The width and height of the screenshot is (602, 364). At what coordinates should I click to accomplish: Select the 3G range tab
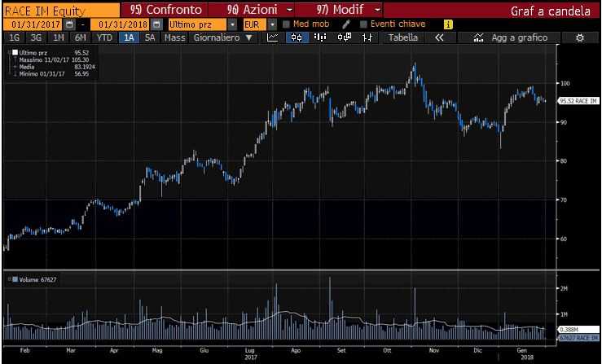36,37
